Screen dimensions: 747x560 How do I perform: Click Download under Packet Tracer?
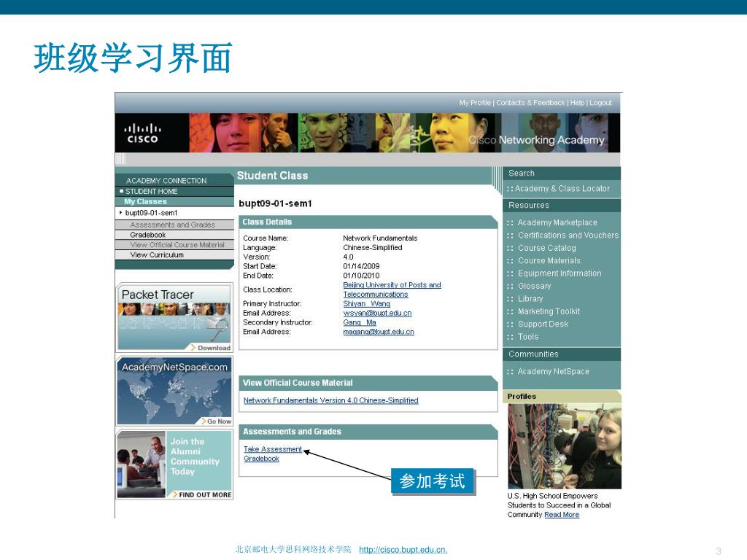point(211,348)
